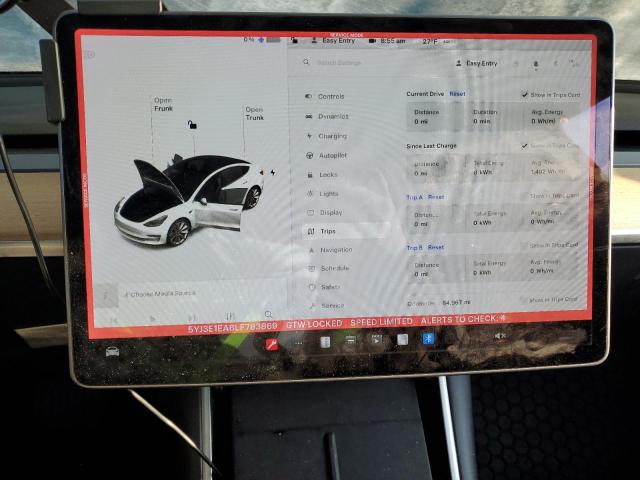Tap Easy Entry profile in top status bar

click(x=333, y=40)
